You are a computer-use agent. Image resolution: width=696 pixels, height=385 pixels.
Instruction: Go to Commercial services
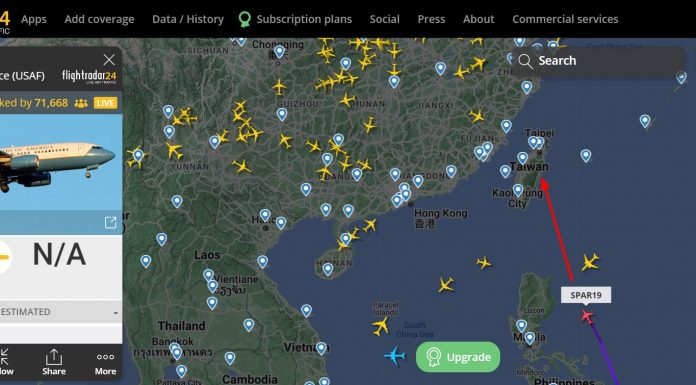[x=565, y=19]
